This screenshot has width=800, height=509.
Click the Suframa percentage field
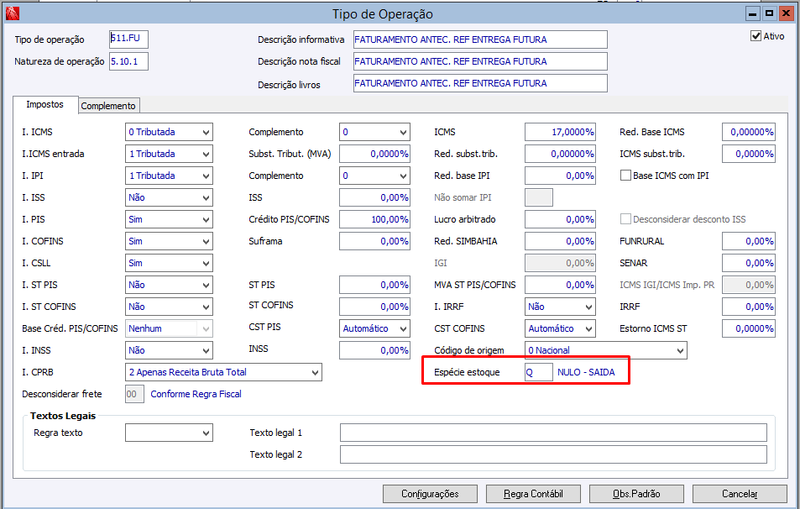374,242
